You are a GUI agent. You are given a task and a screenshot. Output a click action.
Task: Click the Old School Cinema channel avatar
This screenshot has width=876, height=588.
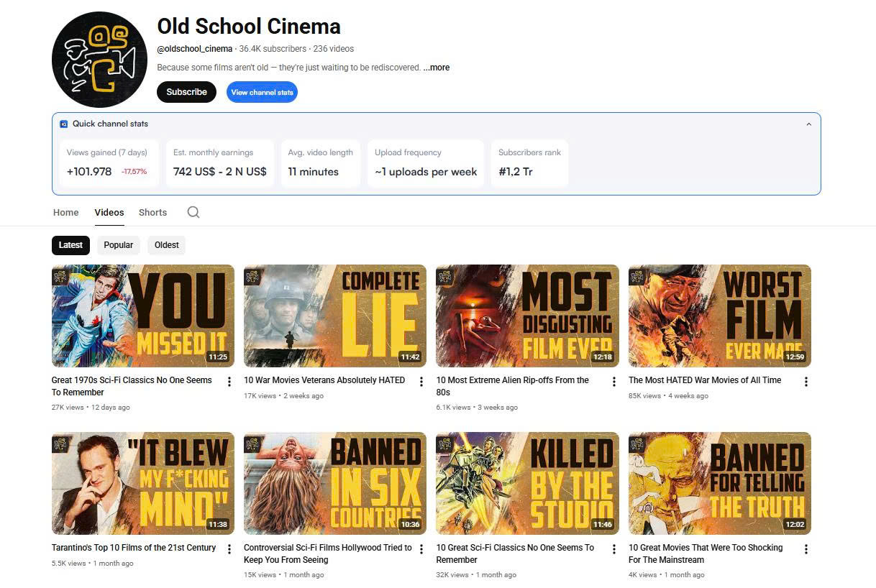pos(99,60)
